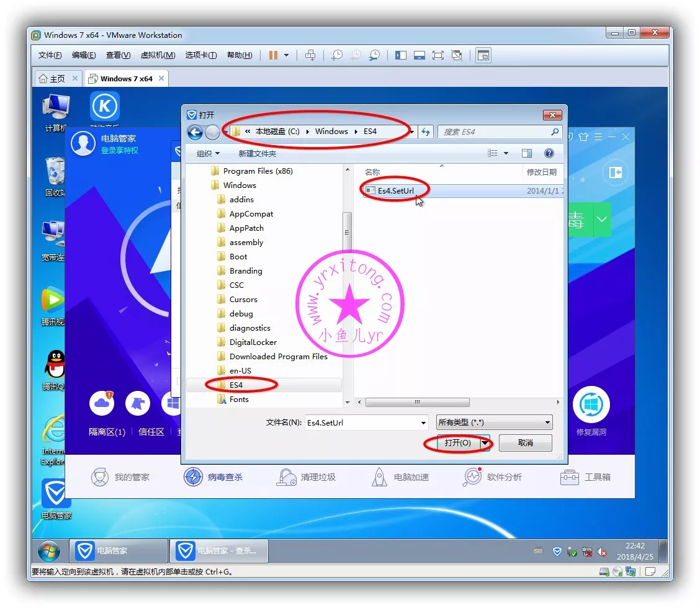Click the VMware full screen mode icon

point(438,55)
